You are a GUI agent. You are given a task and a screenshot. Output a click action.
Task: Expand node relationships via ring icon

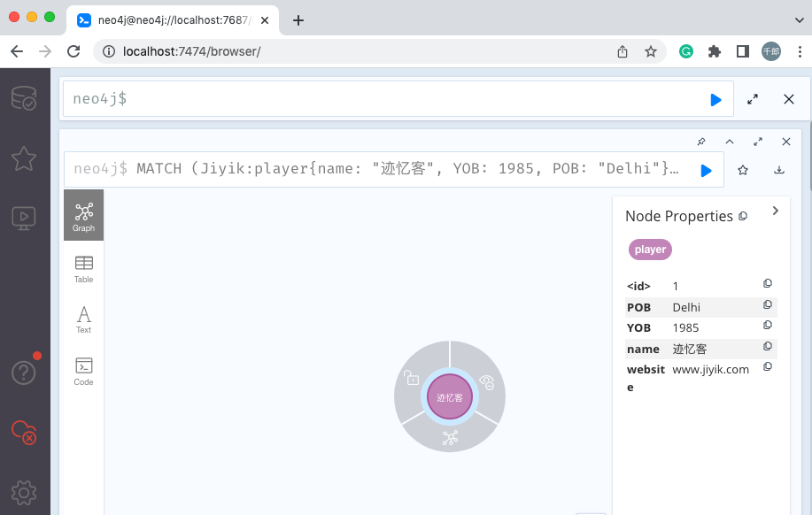coord(450,437)
